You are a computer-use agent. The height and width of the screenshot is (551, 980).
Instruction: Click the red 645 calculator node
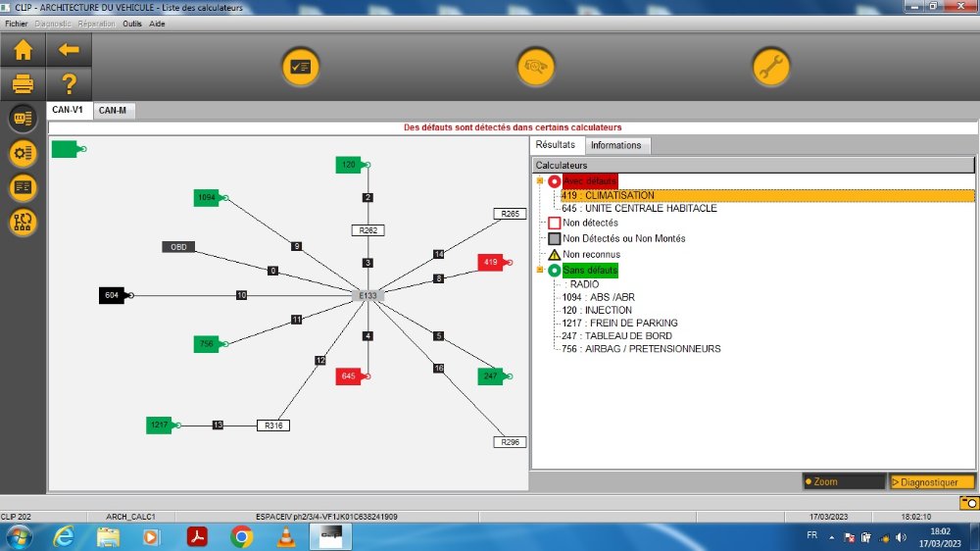tap(349, 376)
